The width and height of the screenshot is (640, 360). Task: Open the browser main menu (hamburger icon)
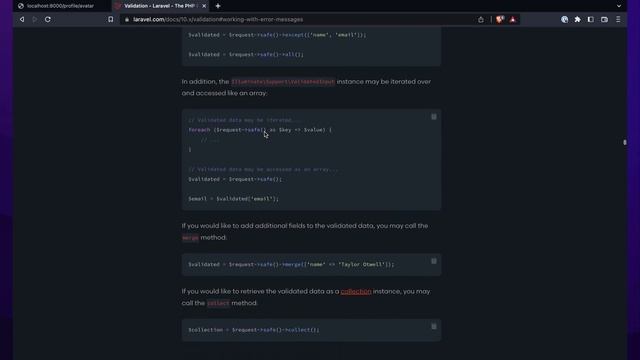coord(618,19)
